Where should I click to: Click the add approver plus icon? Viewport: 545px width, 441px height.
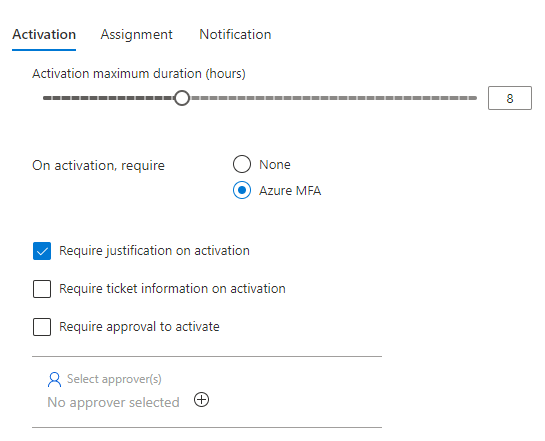point(202,400)
